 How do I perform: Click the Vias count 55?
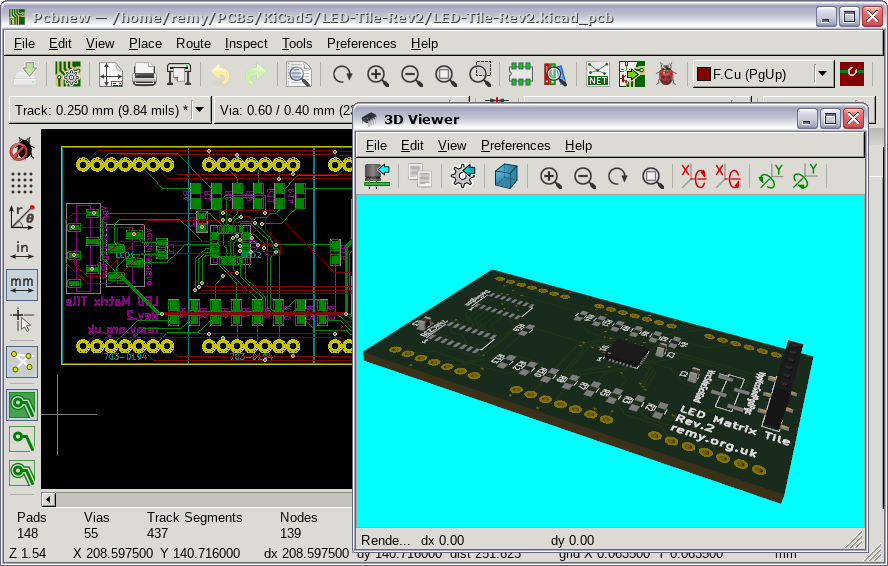[x=91, y=533]
